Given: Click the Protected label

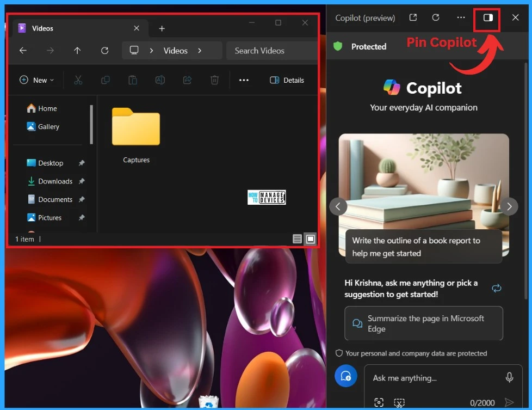Looking at the screenshot, I should [x=369, y=46].
